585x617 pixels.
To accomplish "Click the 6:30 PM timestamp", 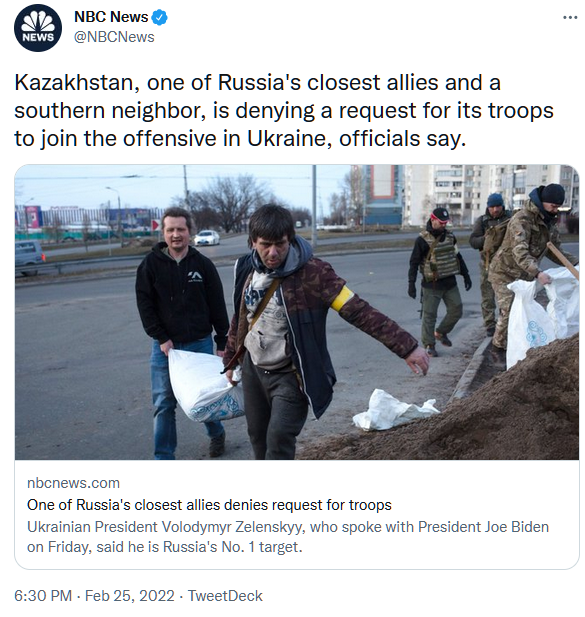I will pos(43,595).
